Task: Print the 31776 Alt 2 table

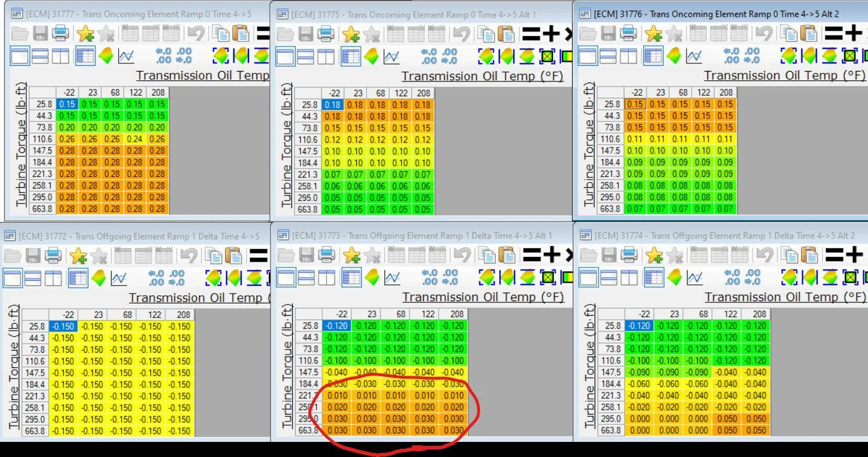Action: click(x=628, y=34)
